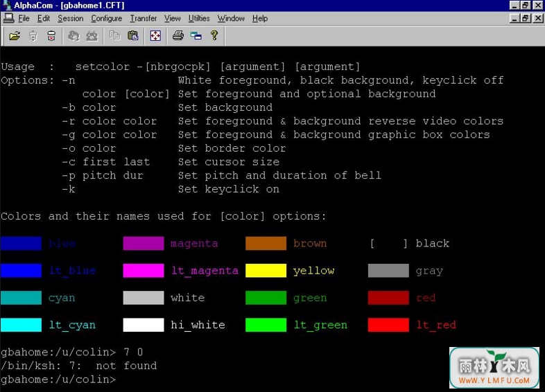Click the grayed-out connect plug icon
The height and width of the screenshot is (392, 545).
33,36
